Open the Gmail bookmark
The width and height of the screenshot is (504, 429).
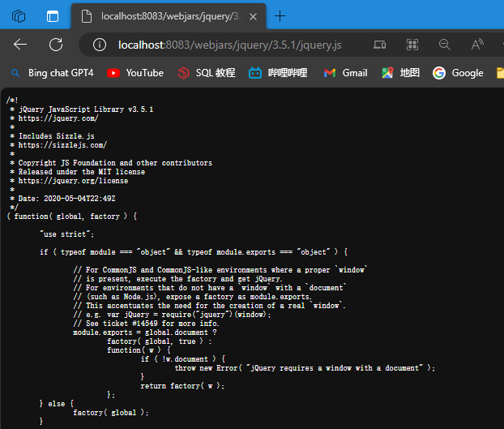pos(345,73)
